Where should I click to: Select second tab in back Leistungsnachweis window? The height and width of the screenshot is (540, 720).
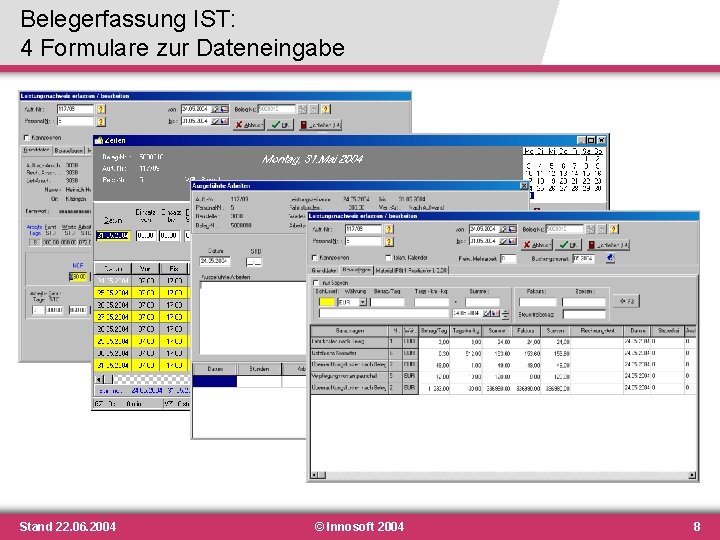click(68, 150)
